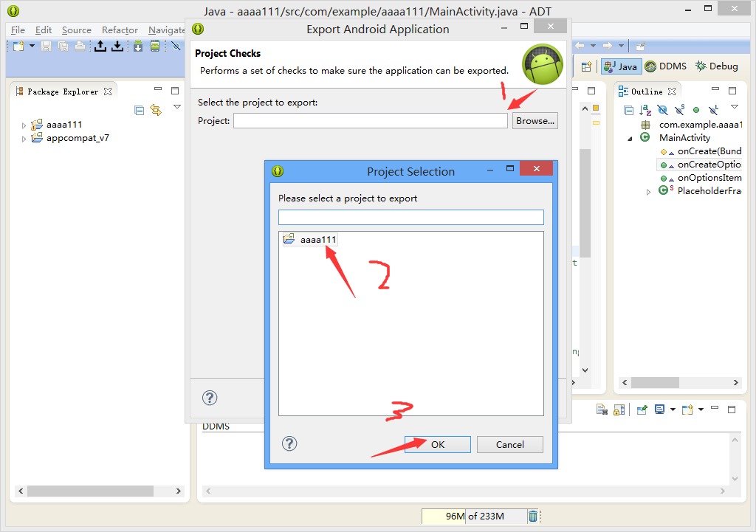756x532 pixels.
Task: Cancel the Project Selection dialog
Action: (x=509, y=444)
